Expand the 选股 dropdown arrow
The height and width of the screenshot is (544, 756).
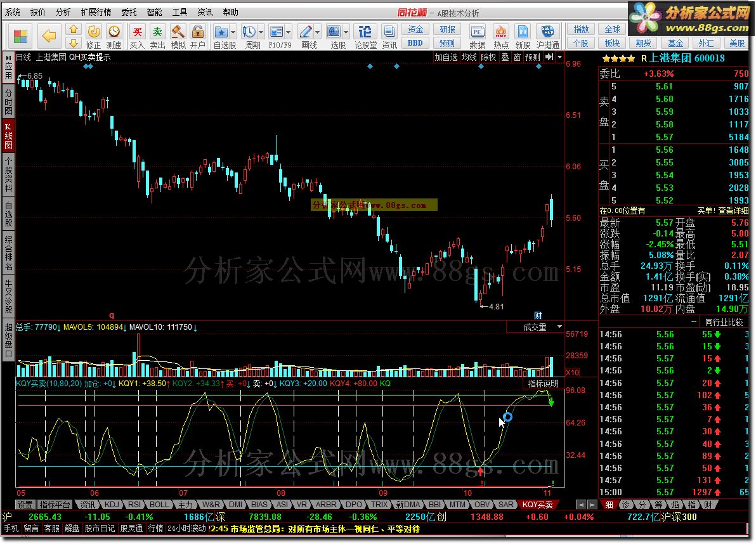coord(346,32)
